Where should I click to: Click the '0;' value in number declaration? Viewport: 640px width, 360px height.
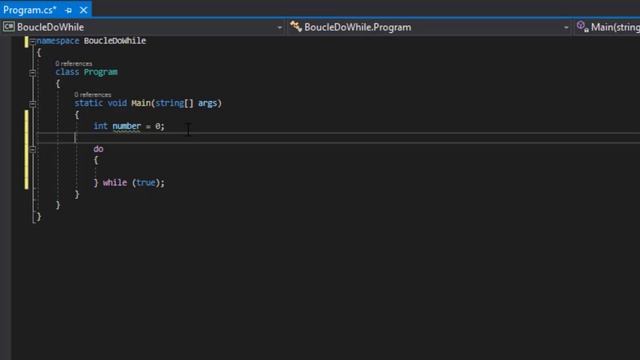click(x=160, y=127)
